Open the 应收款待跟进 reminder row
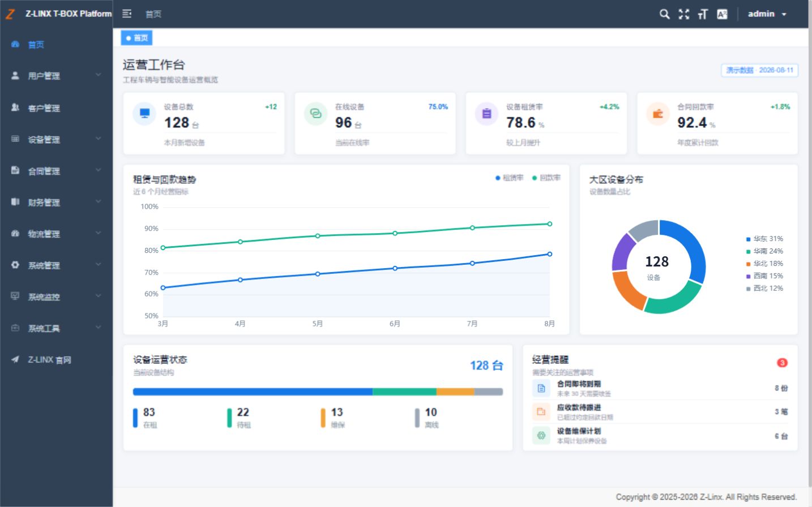This screenshot has height=507, width=812. coord(660,412)
